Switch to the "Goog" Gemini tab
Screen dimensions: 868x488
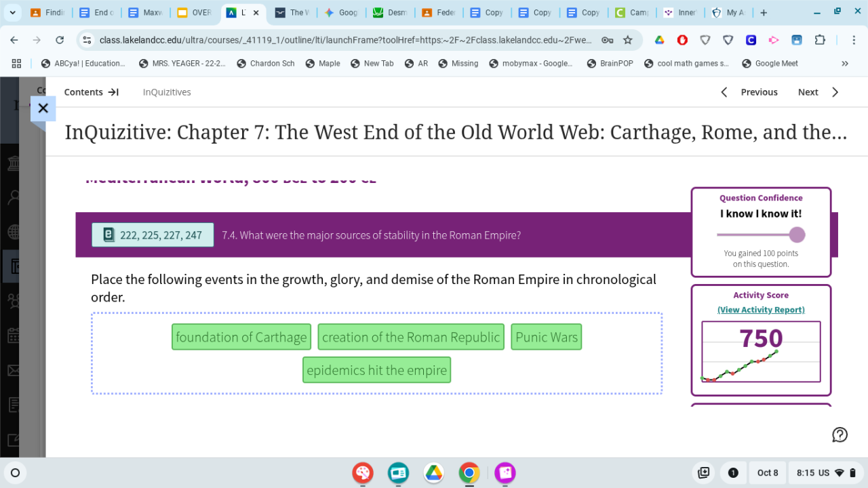341,12
